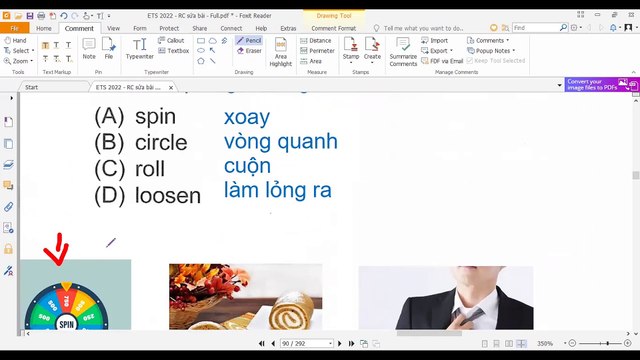Image resolution: width=640 pixels, height=360 pixels.
Task: Open Summarize Comments
Action: (x=403, y=52)
